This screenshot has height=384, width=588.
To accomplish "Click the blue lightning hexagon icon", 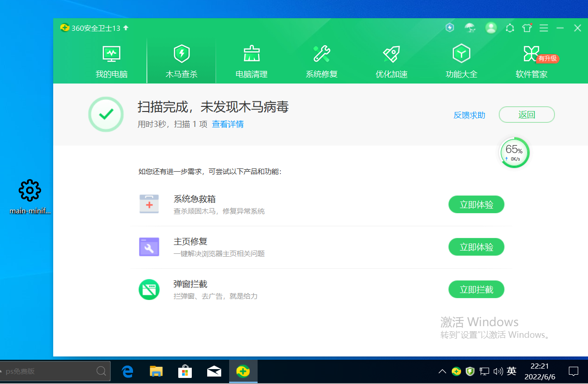I will point(450,28).
